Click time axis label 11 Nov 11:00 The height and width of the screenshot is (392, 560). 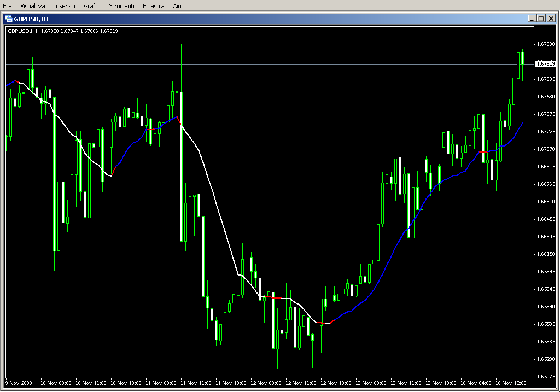pos(196,383)
